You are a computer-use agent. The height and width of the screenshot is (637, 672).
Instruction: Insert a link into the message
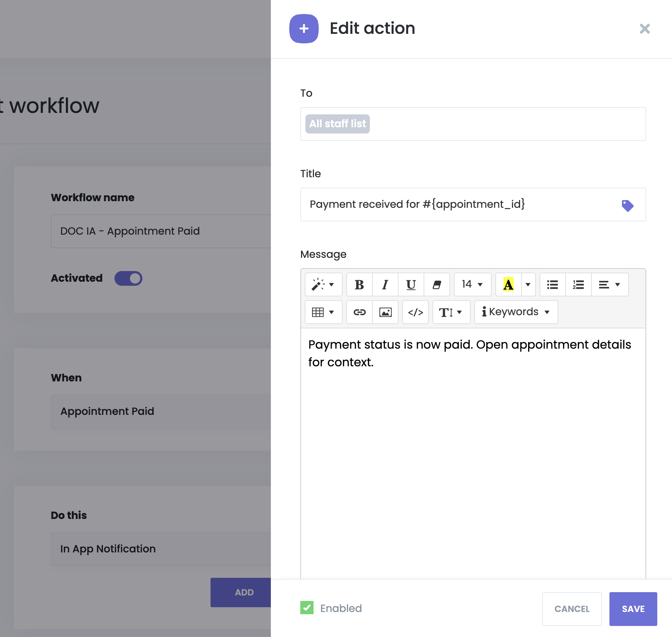pyautogui.click(x=359, y=312)
